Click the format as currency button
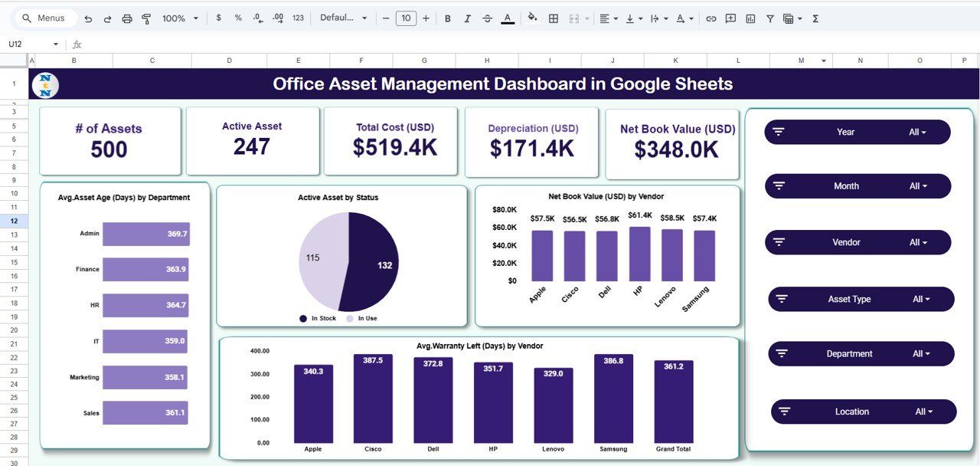Screen dimensions: 980x466 (x=219, y=18)
